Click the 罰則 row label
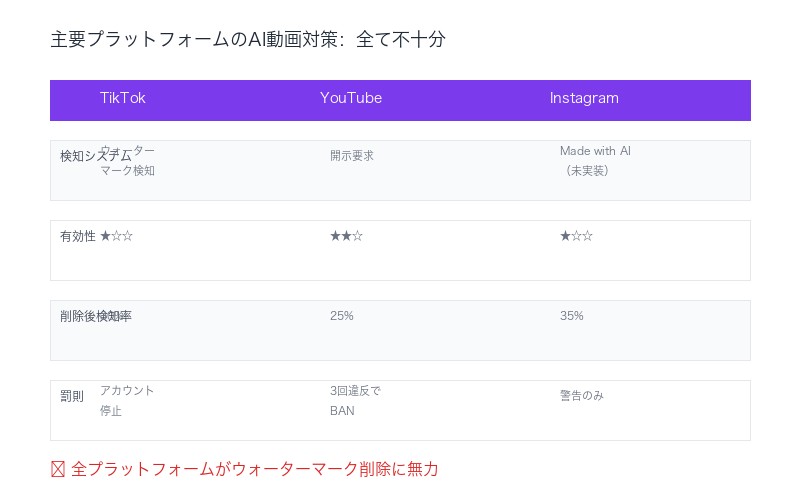The image size is (800, 500). [x=72, y=396]
